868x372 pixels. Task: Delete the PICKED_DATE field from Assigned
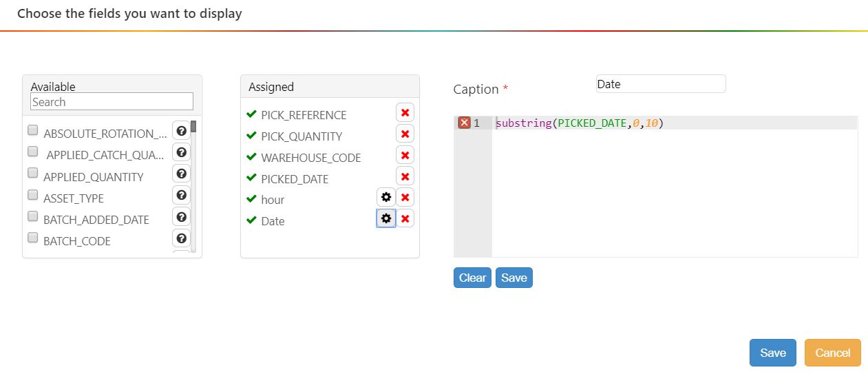pyautogui.click(x=405, y=177)
